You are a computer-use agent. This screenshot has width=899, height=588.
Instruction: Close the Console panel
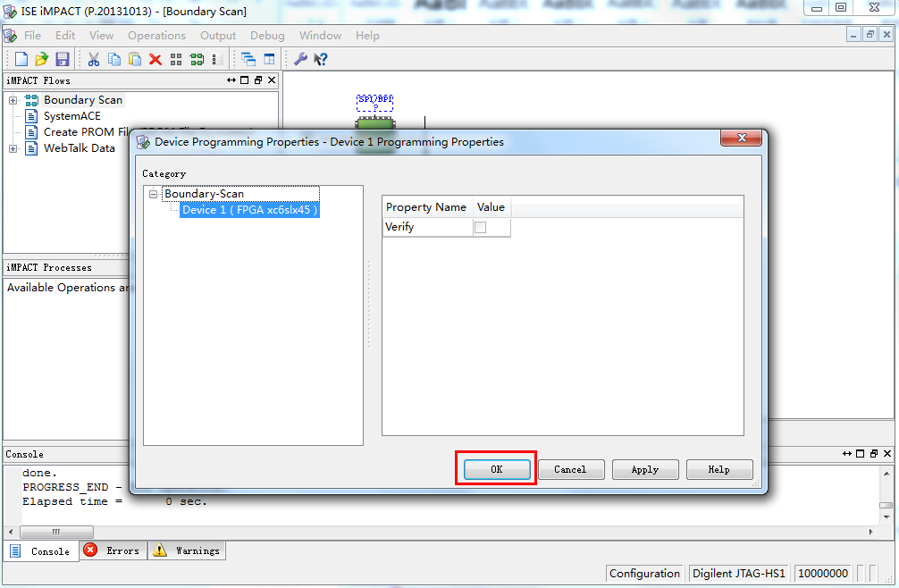click(x=887, y=453)
